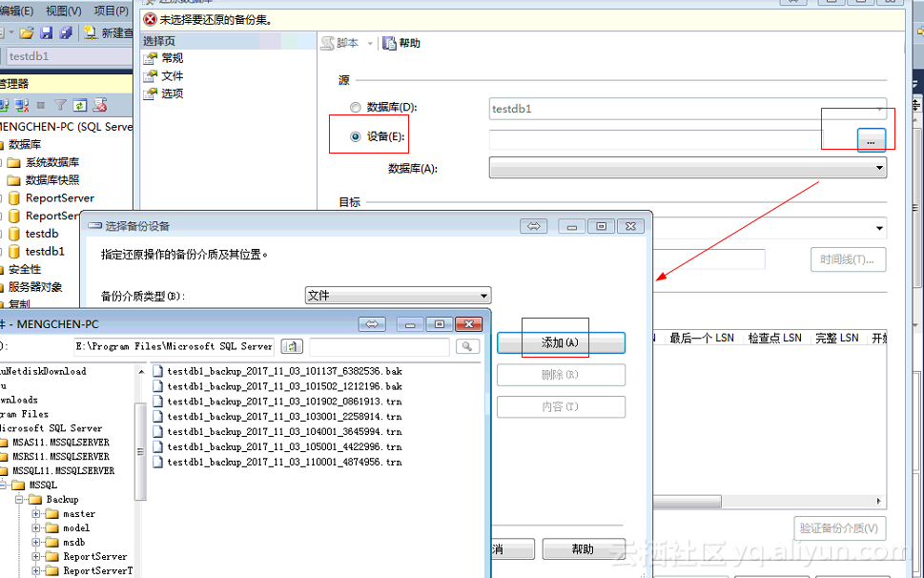Click the Save icon in the toolbar

(45, 32)
